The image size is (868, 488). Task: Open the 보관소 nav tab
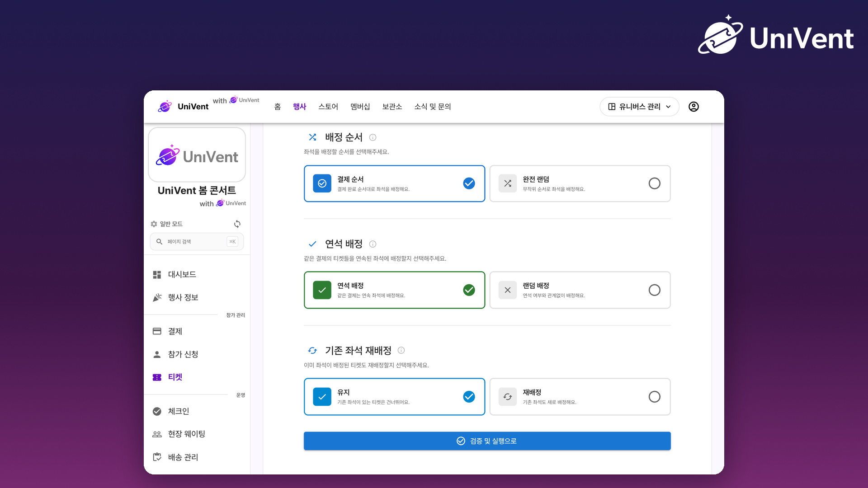coord(392,107)
